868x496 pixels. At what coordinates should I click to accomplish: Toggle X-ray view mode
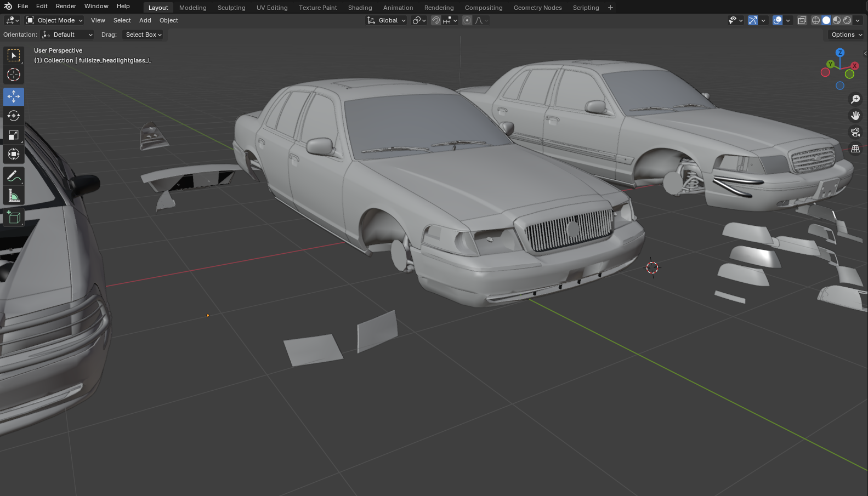pos(802,20)
